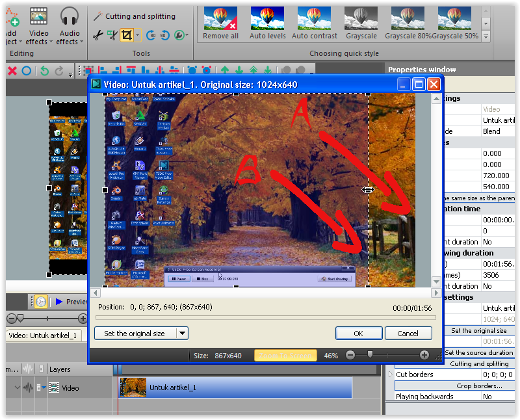
Task: Click the vertical scrollbar down arrow in crop dialog
Action: (x=436, y=282)
